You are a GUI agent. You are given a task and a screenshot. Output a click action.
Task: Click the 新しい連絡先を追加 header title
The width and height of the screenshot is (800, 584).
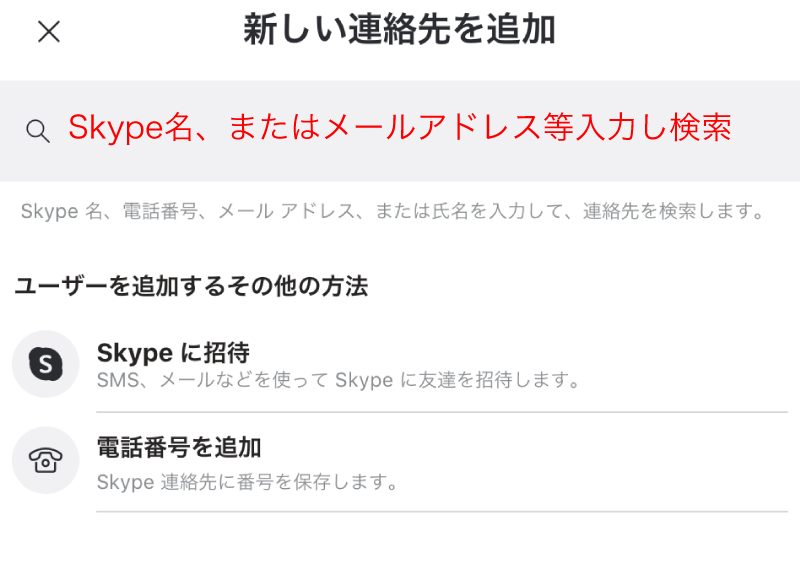[399, 30]
